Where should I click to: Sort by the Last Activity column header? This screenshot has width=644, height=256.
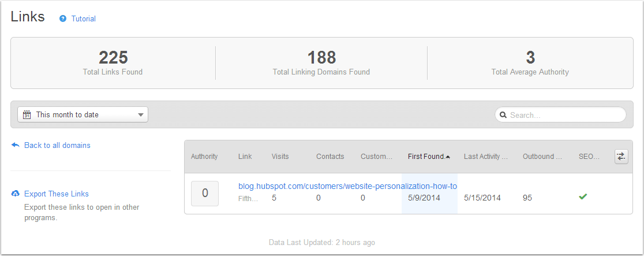click(x=485, y=156)
